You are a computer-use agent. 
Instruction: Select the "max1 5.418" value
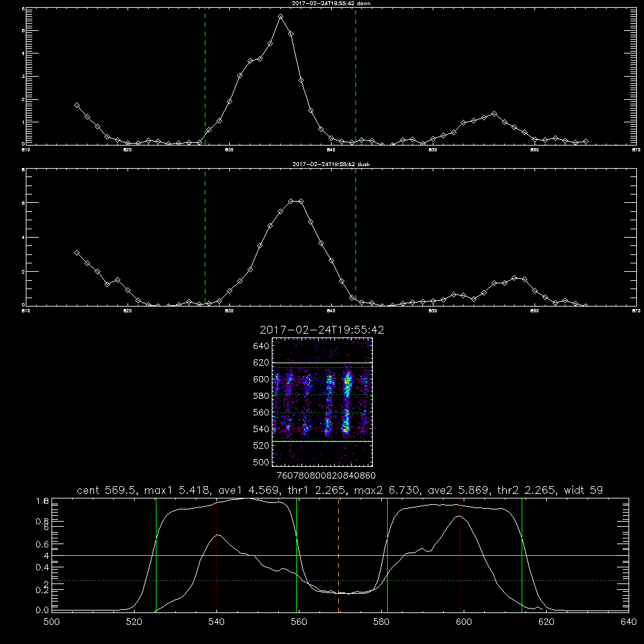(x=178, y=490)
